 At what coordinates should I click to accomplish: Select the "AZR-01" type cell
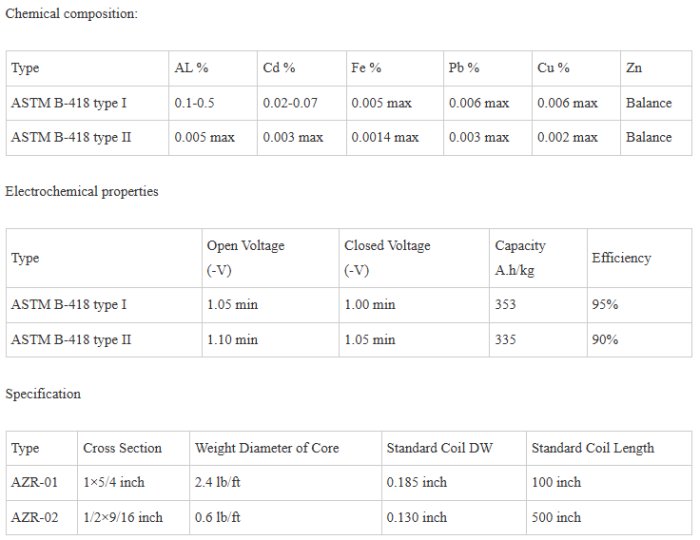point(35,482)
